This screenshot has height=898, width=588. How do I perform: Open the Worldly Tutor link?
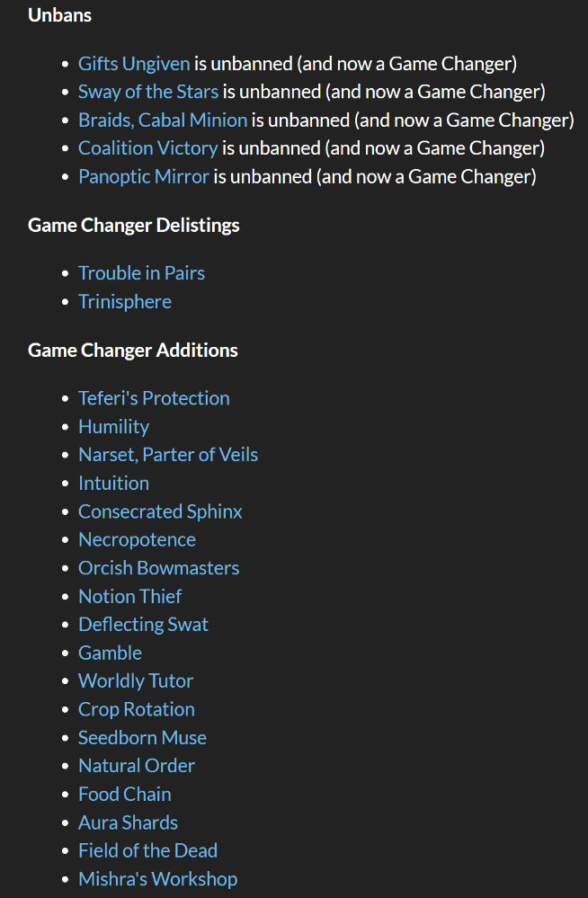coord(136,681)
